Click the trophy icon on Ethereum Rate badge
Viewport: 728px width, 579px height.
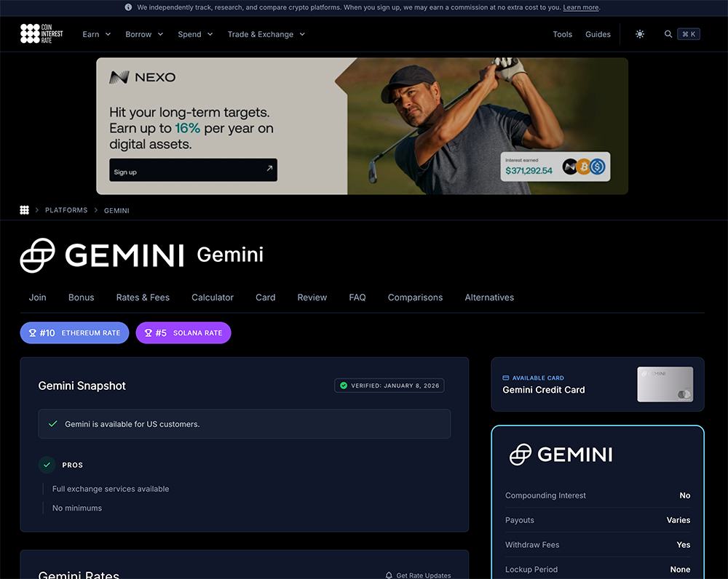[x=33, y=332]
